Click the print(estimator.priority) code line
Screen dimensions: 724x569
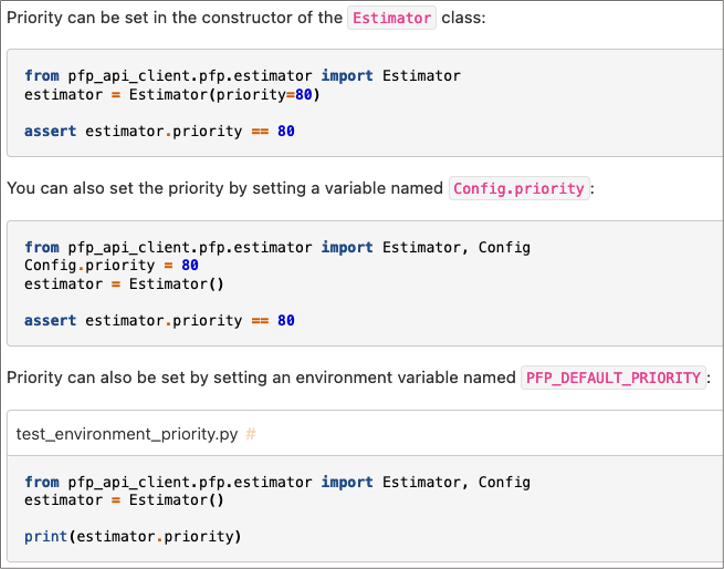coord(132,536)
